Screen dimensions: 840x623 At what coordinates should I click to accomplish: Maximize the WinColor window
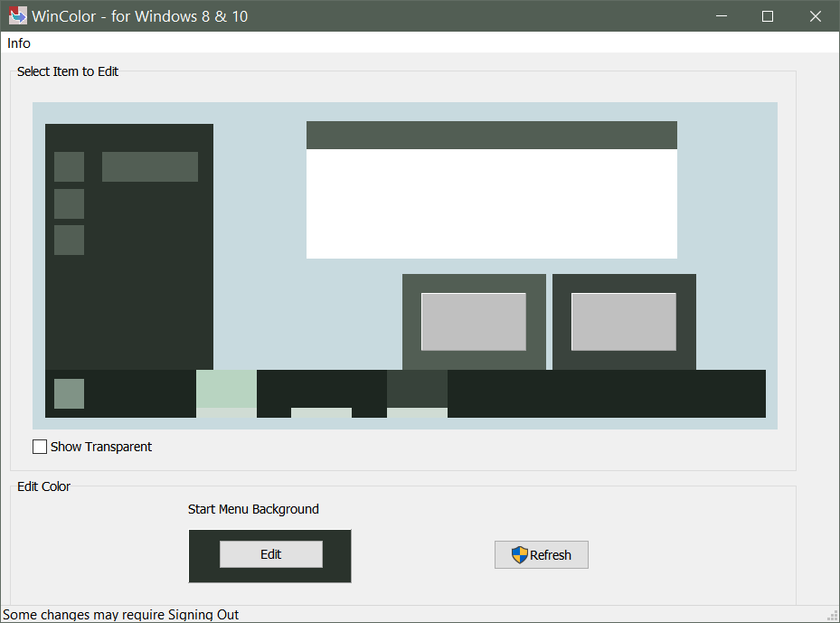click(767, 16)
